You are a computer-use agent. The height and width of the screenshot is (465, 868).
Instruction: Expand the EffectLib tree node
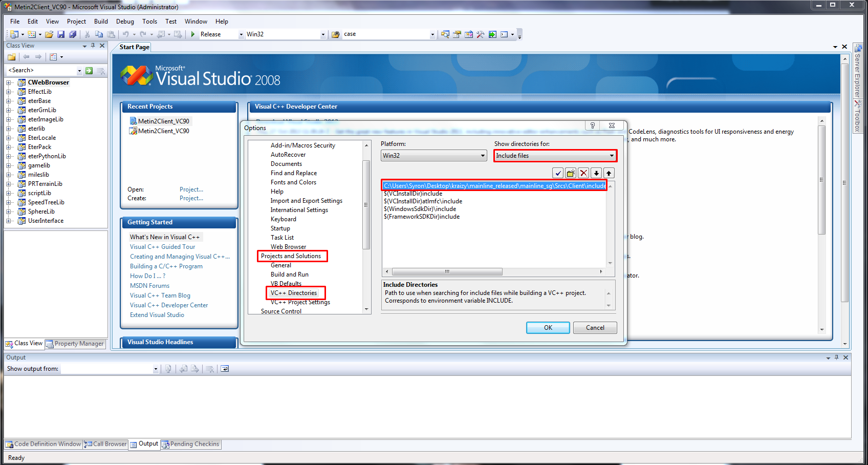click(9, 92)
